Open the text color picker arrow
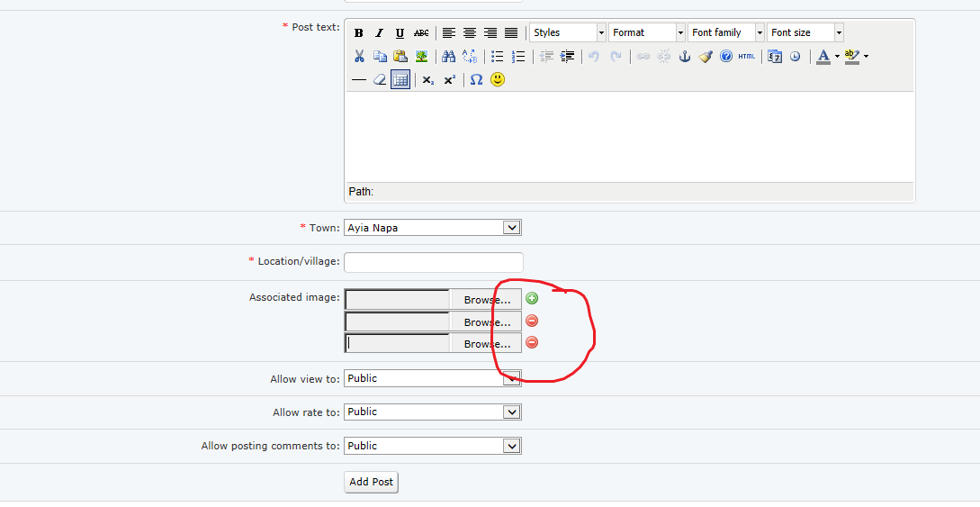 pos(837,57)
